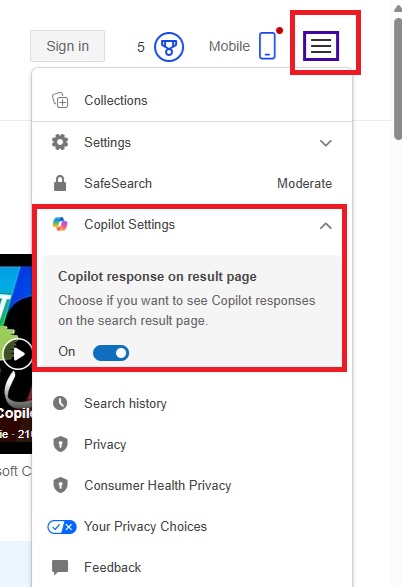This screenshot has height=587, width=402.
Task: Click the Consumer Health Privacy shield icon
Action: coord(60,485)
